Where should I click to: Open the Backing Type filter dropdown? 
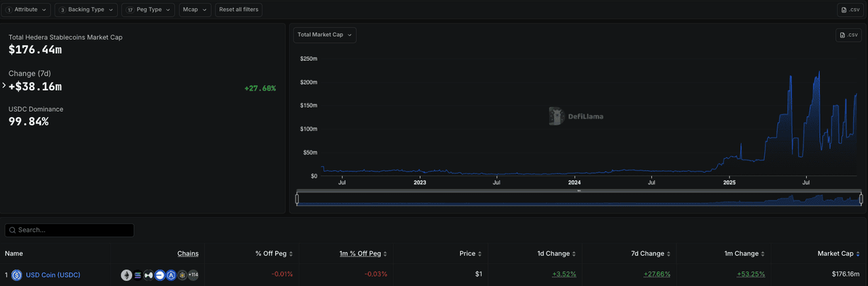(86, 9)
